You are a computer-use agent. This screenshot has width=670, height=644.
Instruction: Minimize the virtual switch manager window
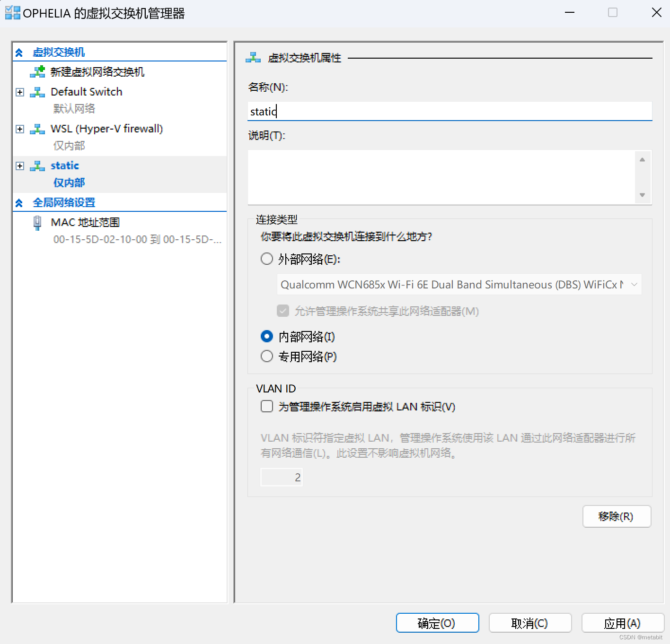[x=570, y=13]
